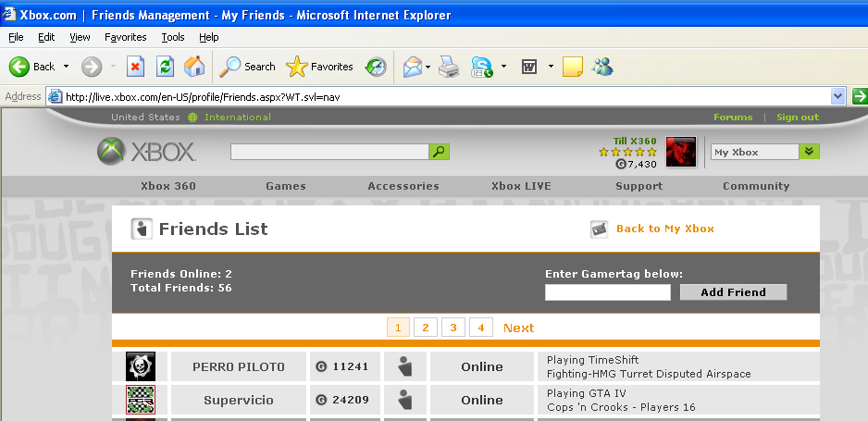Open the Community nav tab
Screen dimensions: 868x421
pos(756,186)
